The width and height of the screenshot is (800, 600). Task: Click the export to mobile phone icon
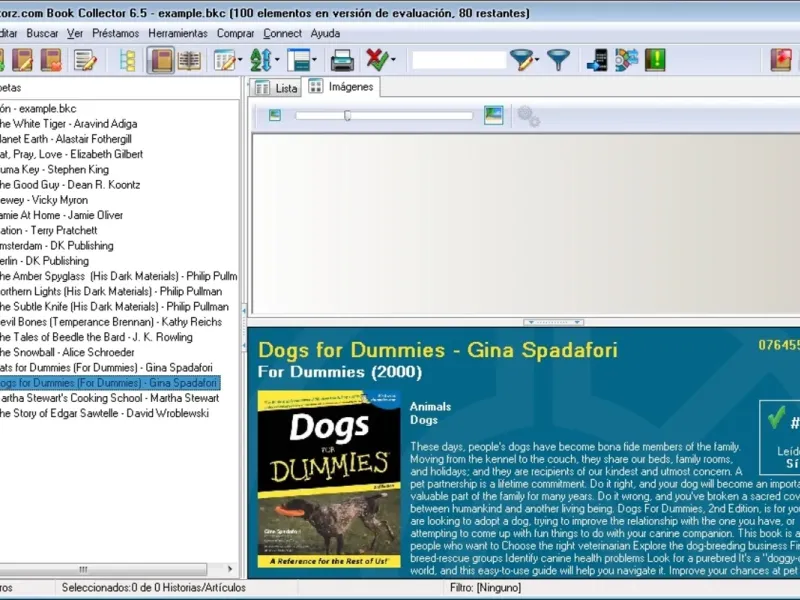coord(597,60)
